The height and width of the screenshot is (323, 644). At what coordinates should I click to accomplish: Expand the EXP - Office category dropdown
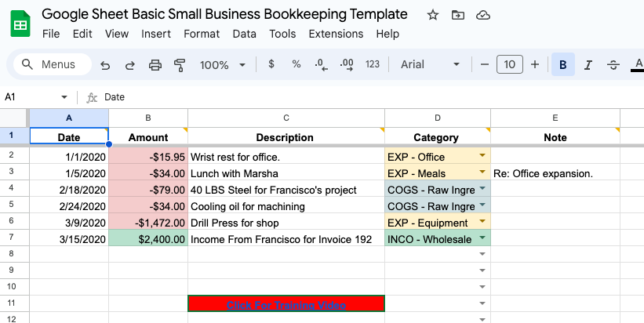click(x=482, y=156)
